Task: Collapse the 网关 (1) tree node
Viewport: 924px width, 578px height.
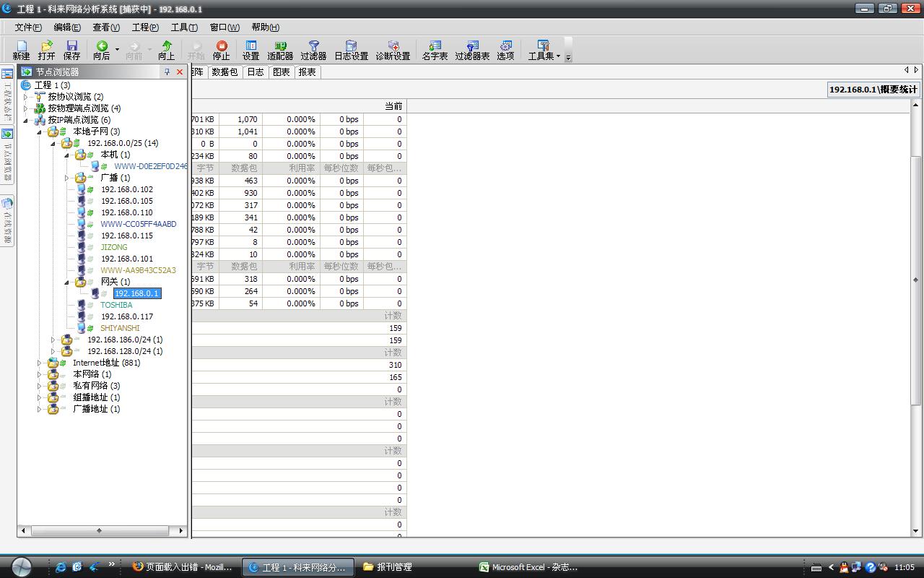Action: coord(67,282)
